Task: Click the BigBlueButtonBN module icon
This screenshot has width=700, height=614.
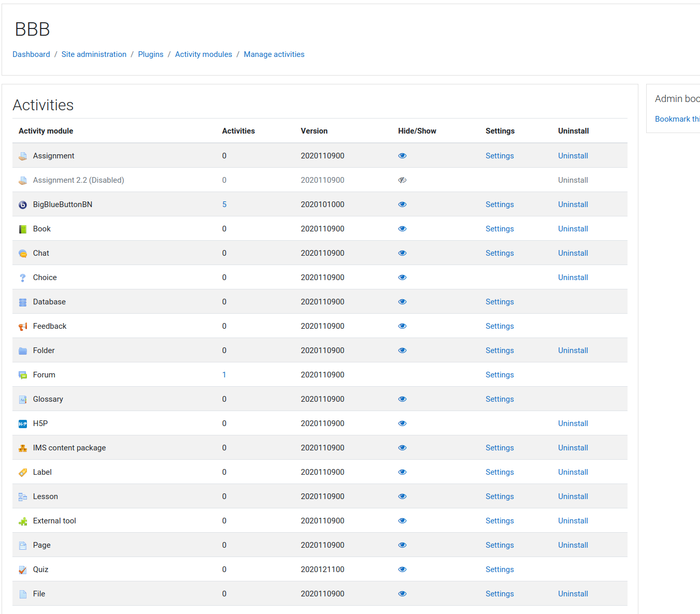Action: coord(23,204)
